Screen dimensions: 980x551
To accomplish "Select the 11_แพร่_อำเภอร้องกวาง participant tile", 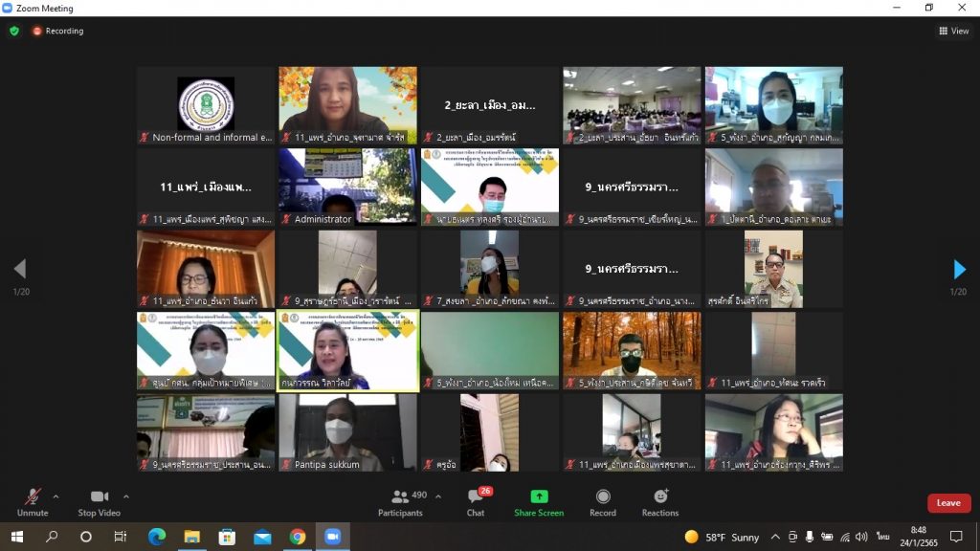I will (x=774, y=433).
